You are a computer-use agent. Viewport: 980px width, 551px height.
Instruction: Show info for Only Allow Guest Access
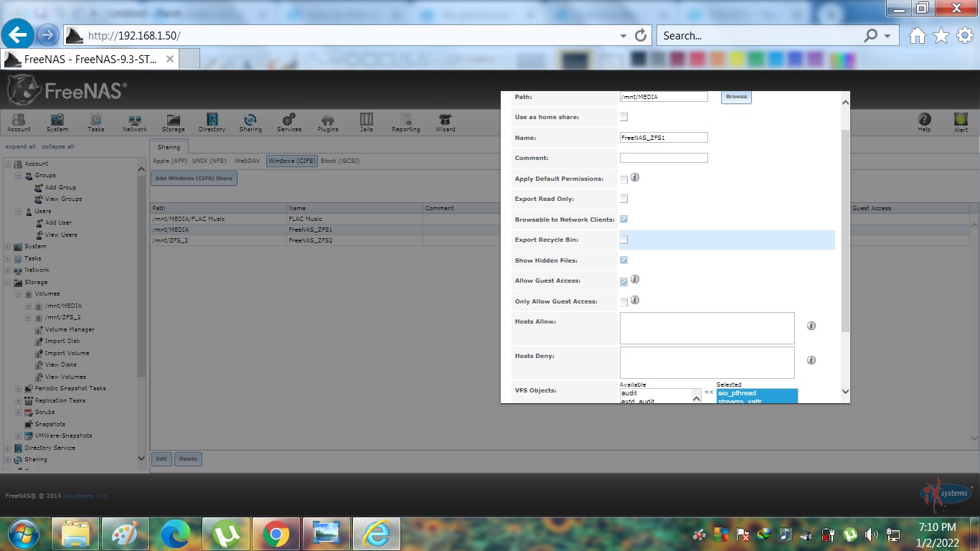[x=635, y=300]
